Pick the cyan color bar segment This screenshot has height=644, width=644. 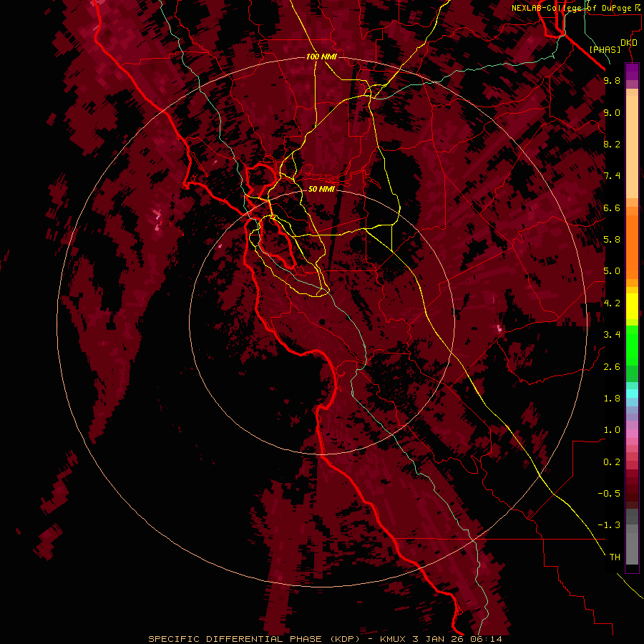pos(632,394)
